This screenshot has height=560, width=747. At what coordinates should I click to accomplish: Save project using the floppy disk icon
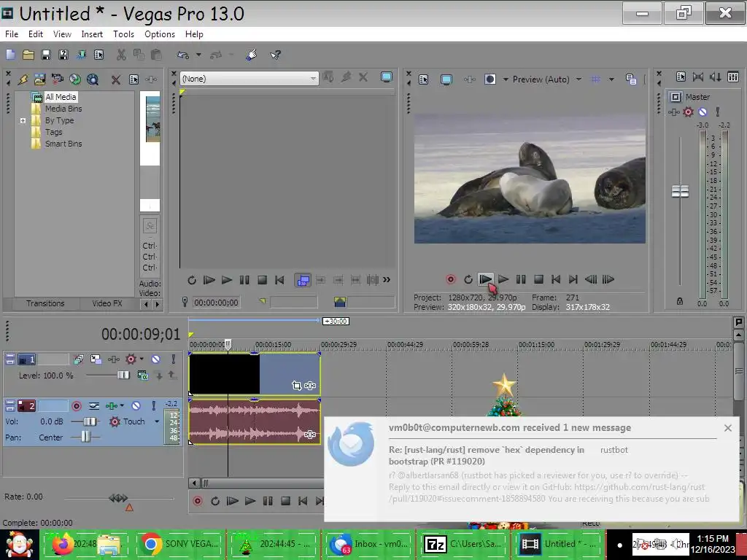pos(46,55)
